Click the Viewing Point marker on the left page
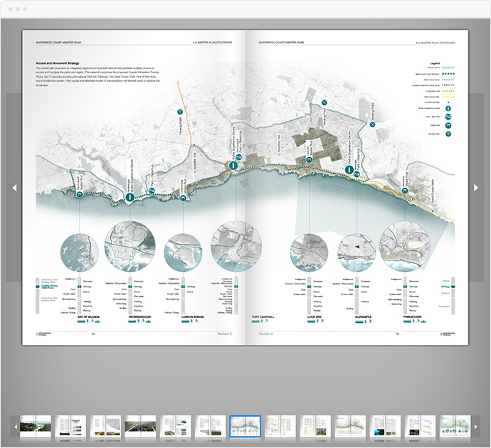Viewport: 491px width, 448px height. click(x=180, y=112)
